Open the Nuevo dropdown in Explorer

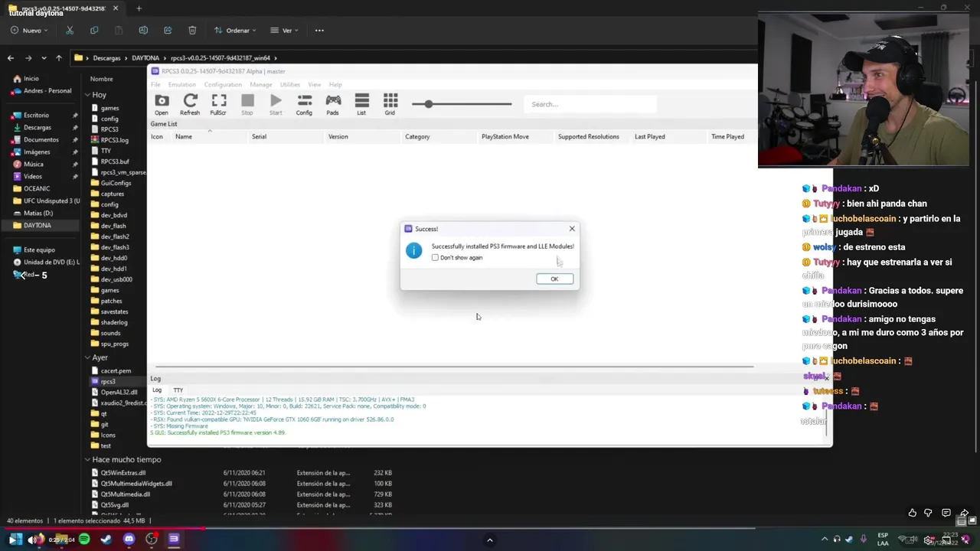31,31
